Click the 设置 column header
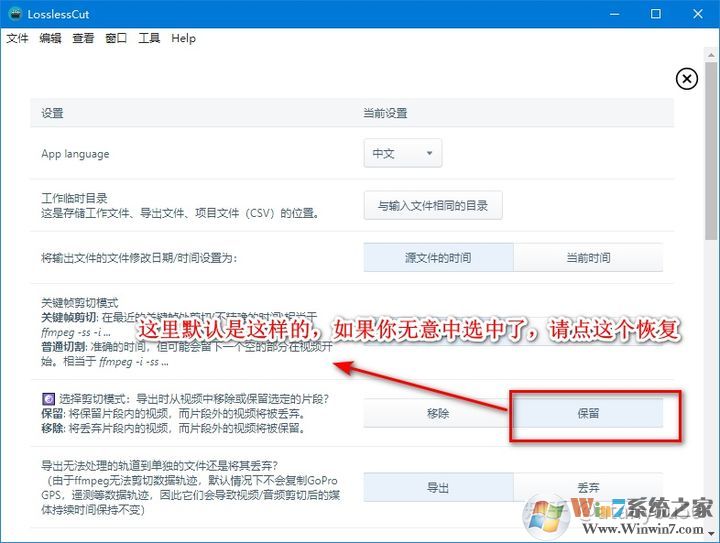 [52, 113]
